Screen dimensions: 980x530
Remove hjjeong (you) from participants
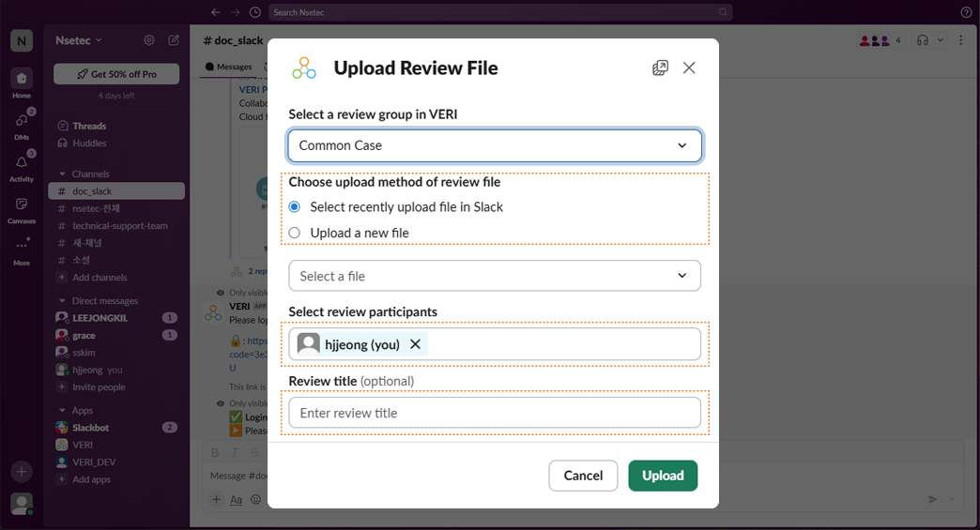415,344
